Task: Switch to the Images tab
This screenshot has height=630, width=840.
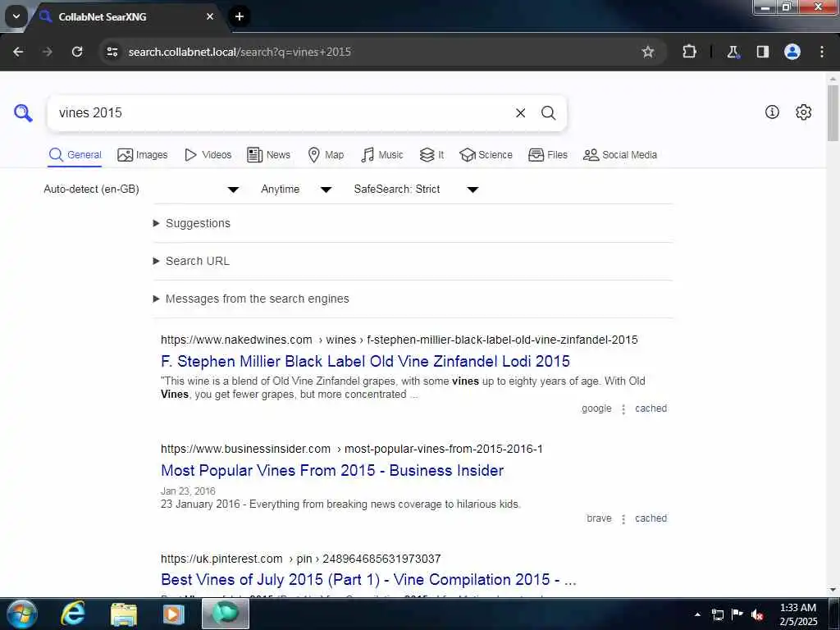Action: [x=143, y=155]
